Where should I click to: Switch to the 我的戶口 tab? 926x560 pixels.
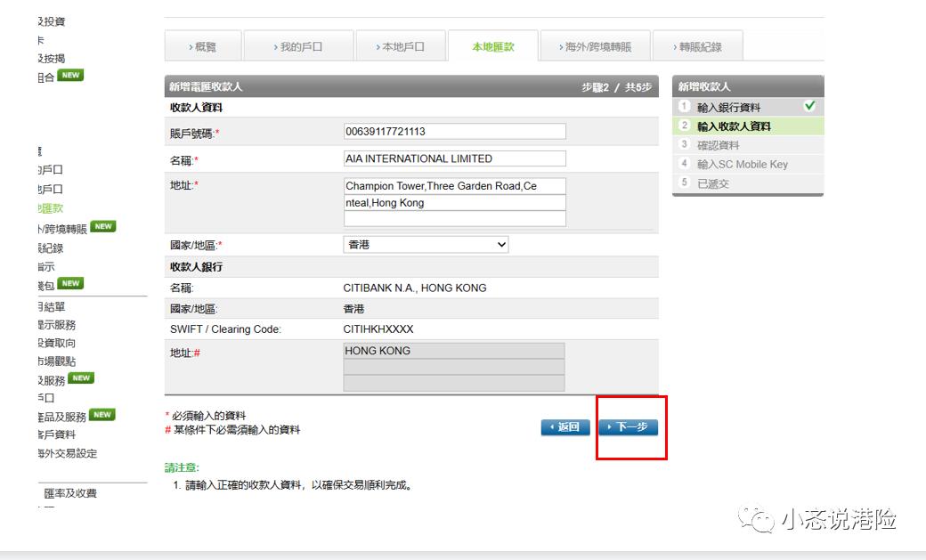[299, 46]
